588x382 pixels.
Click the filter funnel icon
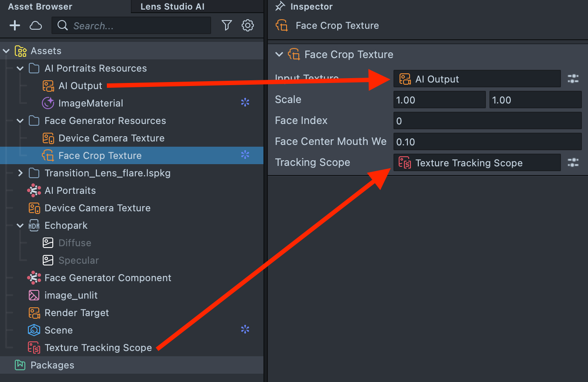pos(226,26)
